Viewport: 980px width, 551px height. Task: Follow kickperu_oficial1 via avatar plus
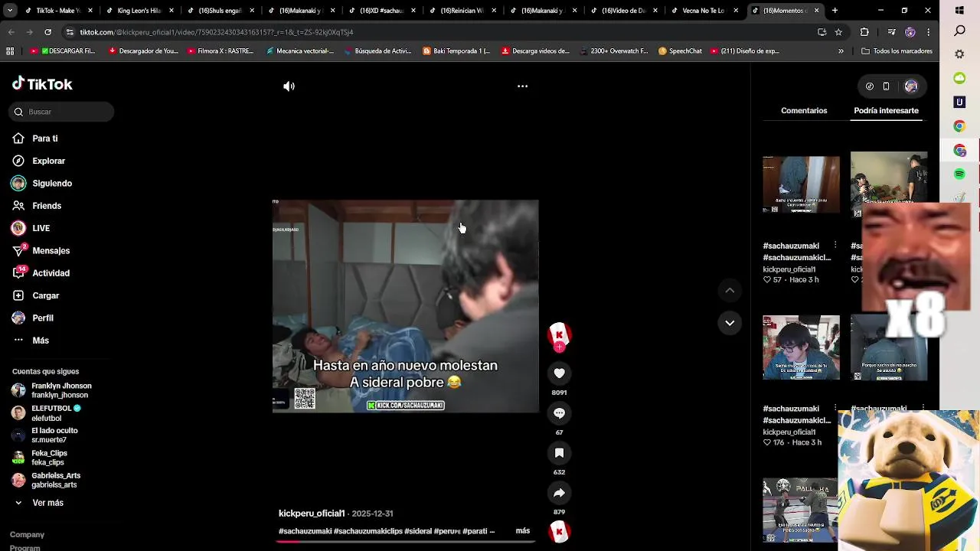(559, 347)
